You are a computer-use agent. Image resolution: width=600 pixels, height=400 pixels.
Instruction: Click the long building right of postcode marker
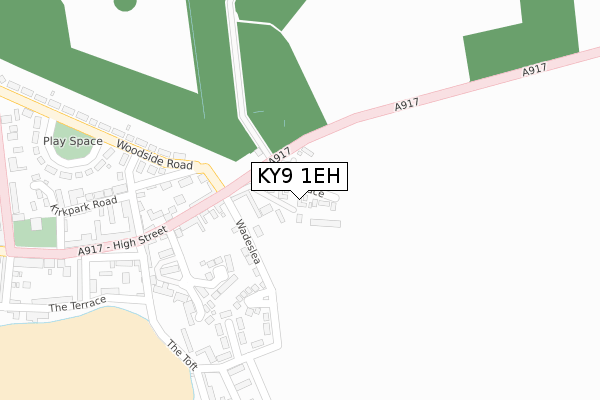[x=325, y=223]
